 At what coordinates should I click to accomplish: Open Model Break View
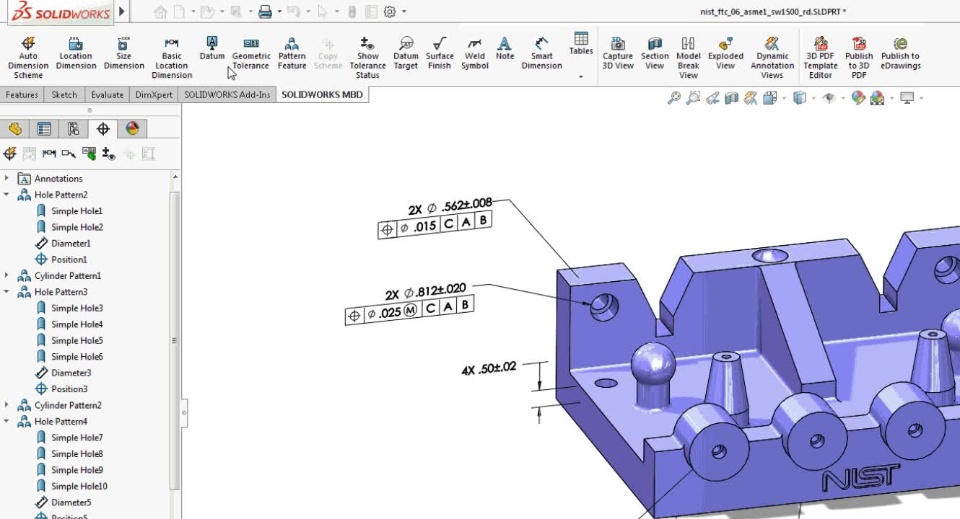(x=688, y=57)
